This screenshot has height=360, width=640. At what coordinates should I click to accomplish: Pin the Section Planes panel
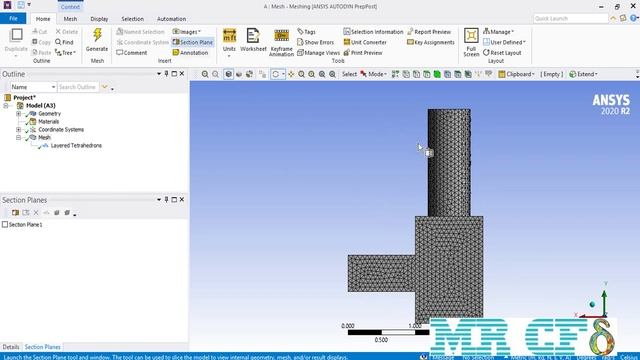[x=166, y=200]
